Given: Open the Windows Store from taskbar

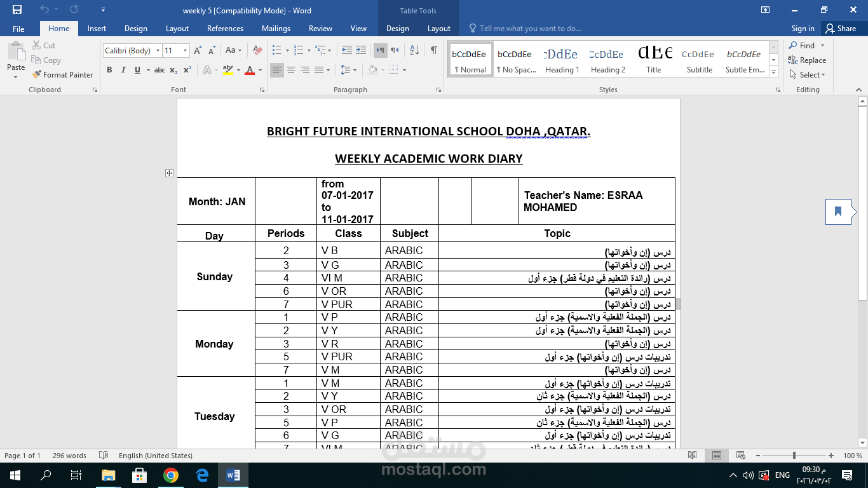Looking at the screenshot, I should 139,475.
